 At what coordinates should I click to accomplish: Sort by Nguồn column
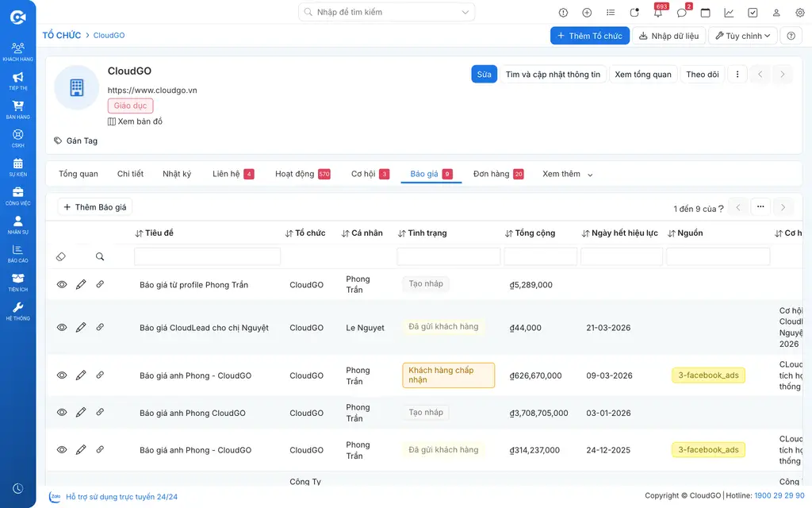coord(685,233)
